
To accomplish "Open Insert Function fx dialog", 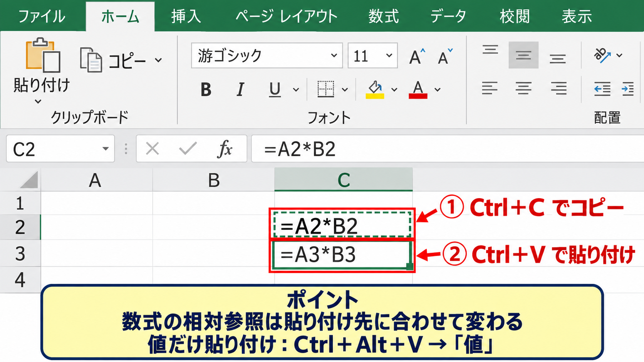I will click(x=225, y=148).
